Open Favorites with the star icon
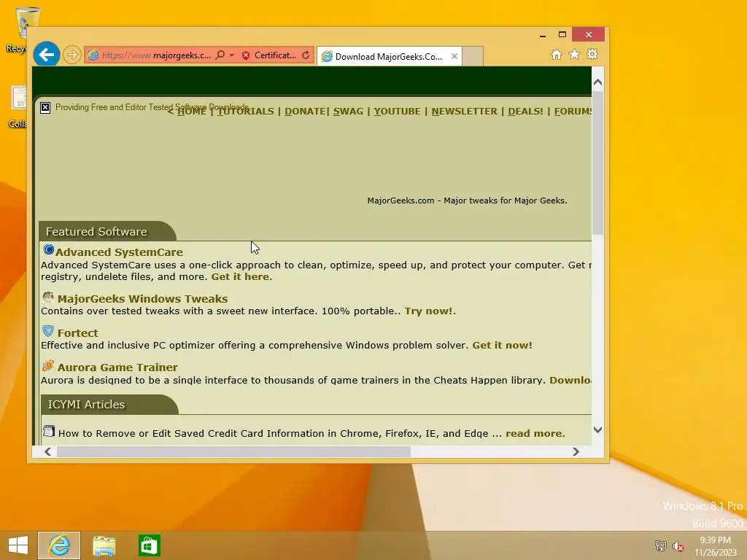Viewport: 747px width, 560px height. click(575, 54)
